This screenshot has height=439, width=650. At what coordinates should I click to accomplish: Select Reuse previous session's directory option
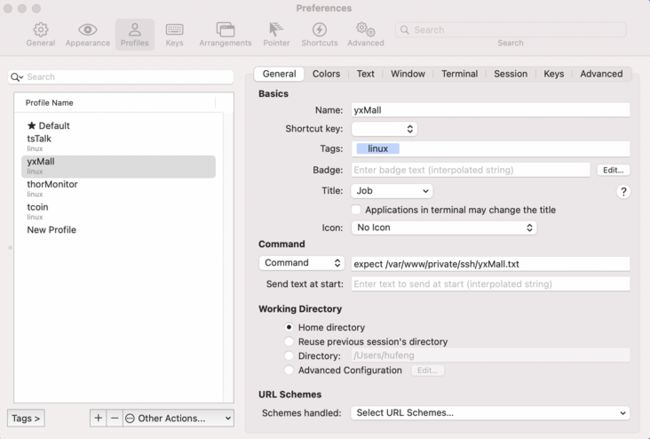pos(289,342)
